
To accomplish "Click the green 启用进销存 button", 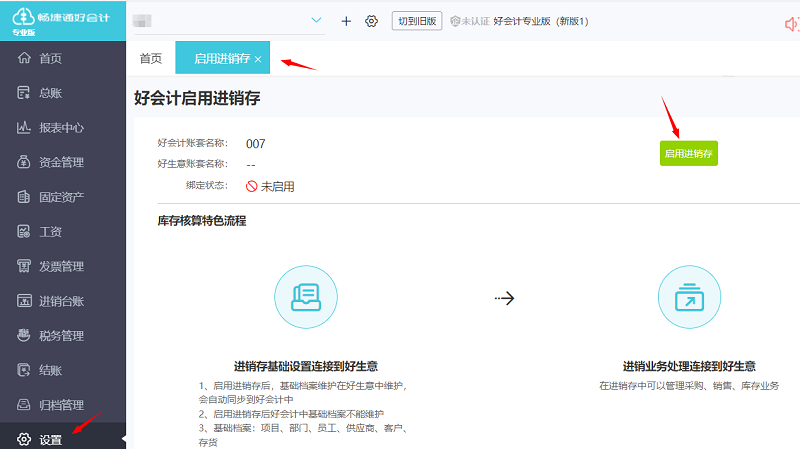I will (x=689, y=153).
